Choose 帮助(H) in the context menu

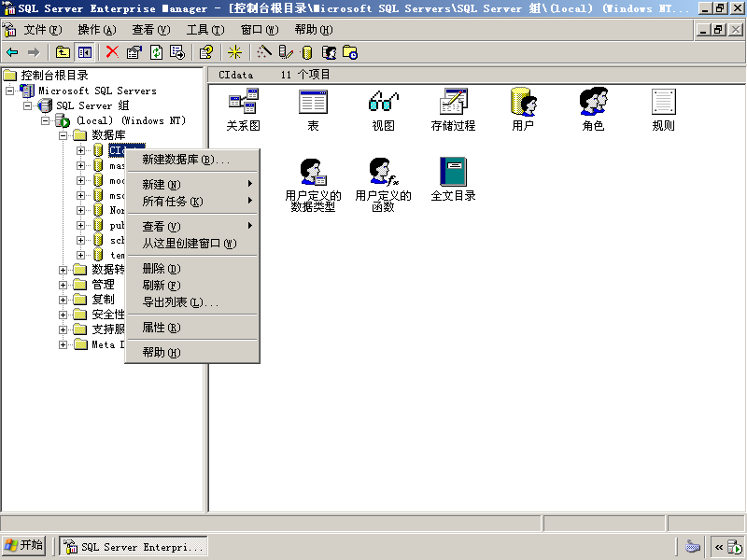192,353
